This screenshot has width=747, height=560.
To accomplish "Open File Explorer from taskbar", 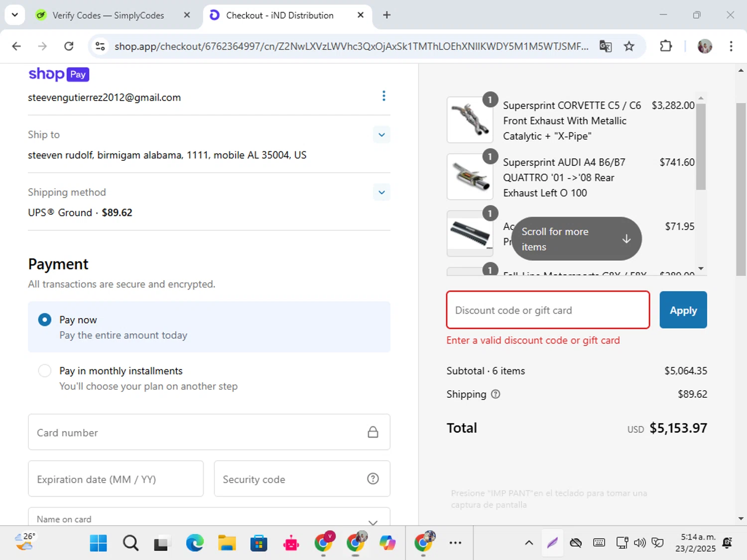I will (x=227, y=543).
